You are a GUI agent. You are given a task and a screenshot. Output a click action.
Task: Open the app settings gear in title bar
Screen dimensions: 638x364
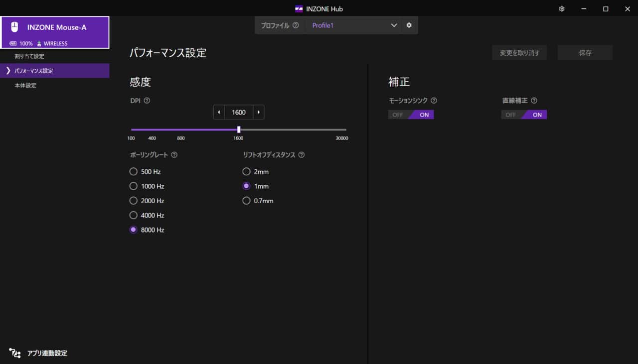(562, 9)
